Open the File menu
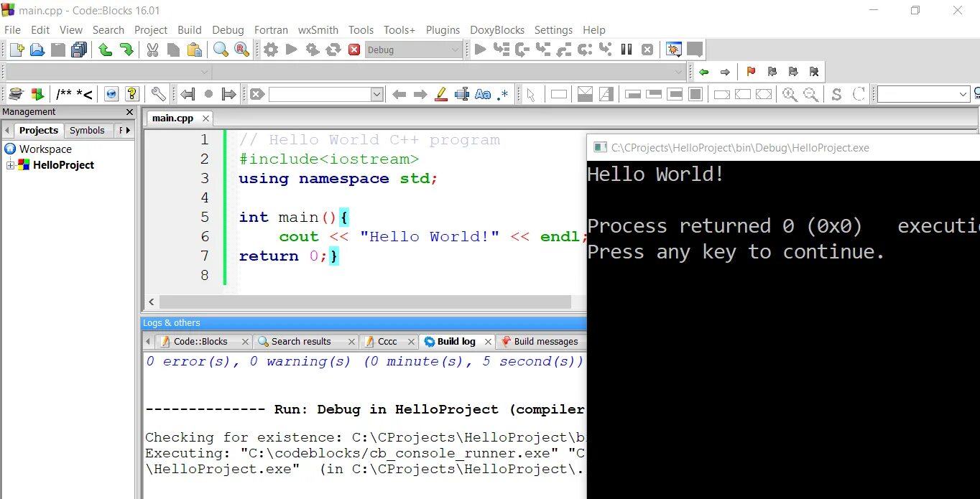This screenshot has height=499, width=980. [12, 30]
